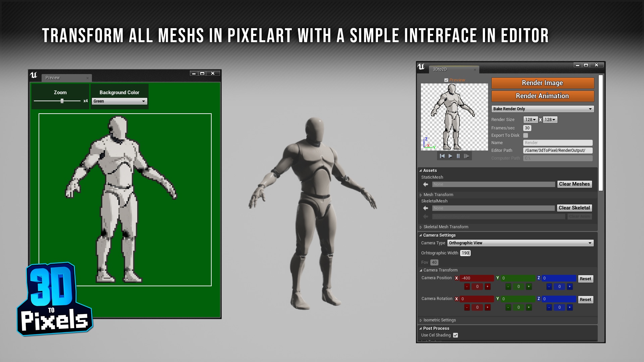Click the Background Color Green dropdown
The image size is (644, 362).
(119, 101)
